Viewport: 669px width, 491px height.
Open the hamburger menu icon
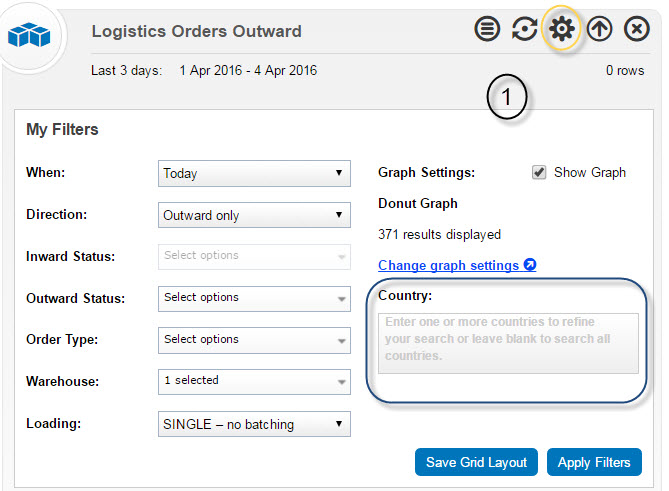point(487,29)
